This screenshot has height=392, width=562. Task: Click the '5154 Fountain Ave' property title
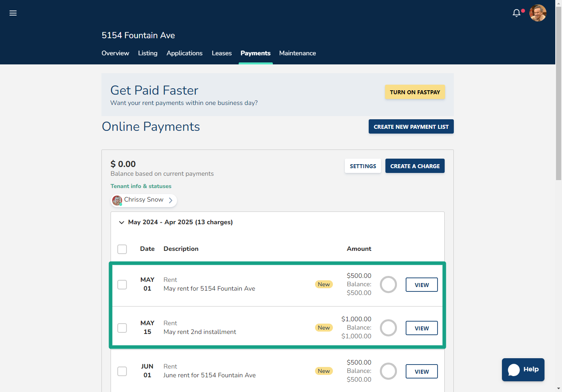138,35
